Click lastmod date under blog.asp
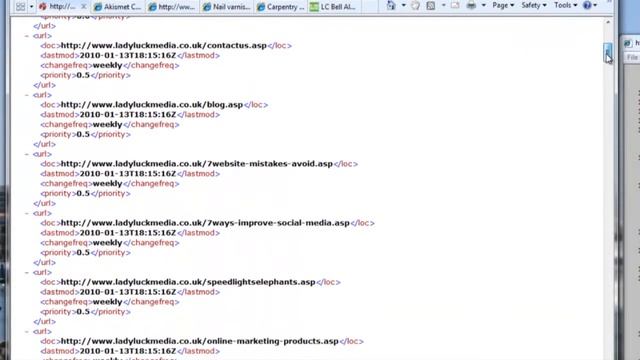640x360 pixels. (x=128, y=115)
